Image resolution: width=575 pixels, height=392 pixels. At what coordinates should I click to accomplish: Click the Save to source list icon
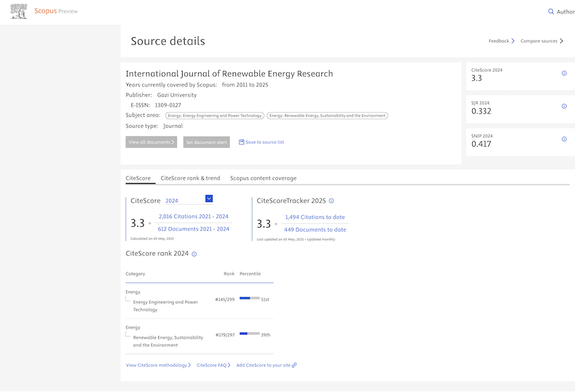point(241,142)
